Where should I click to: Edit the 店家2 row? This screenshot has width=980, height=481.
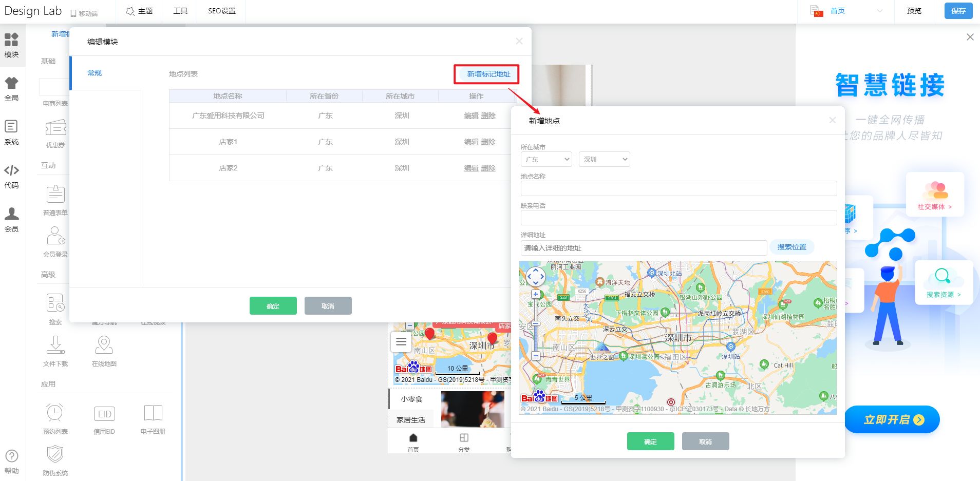coord(471,168)
